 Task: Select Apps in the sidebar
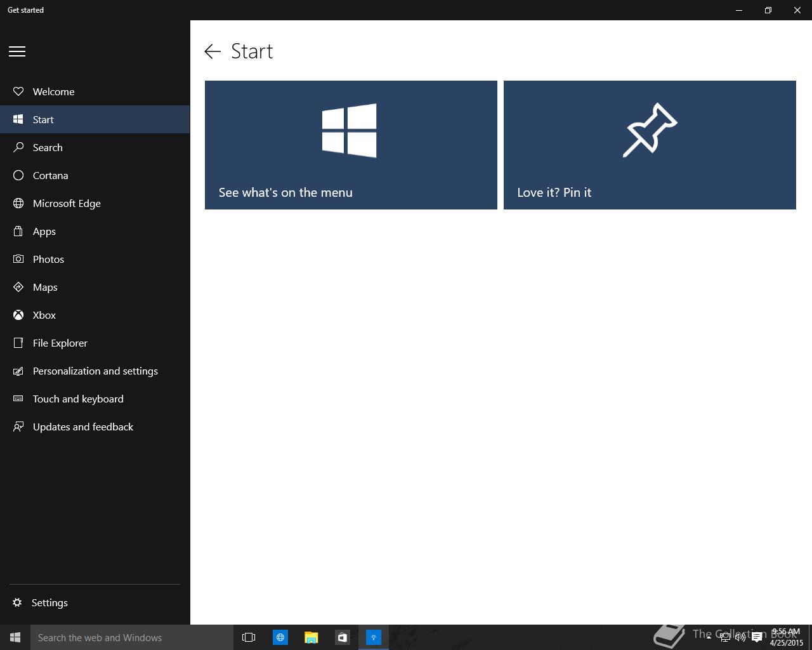(95, 231)
